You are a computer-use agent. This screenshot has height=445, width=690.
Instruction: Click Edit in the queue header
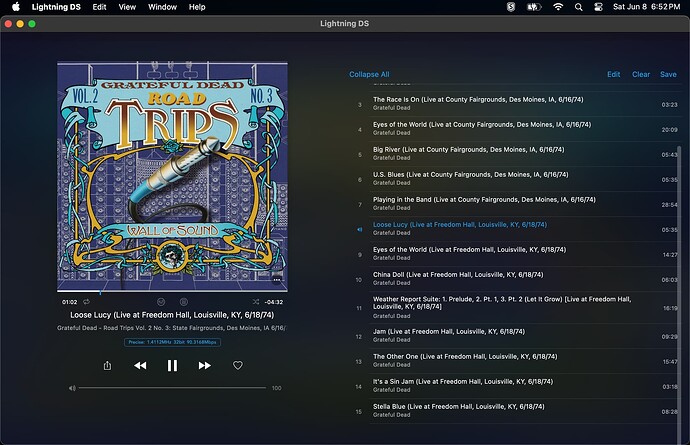coord(613,74)
